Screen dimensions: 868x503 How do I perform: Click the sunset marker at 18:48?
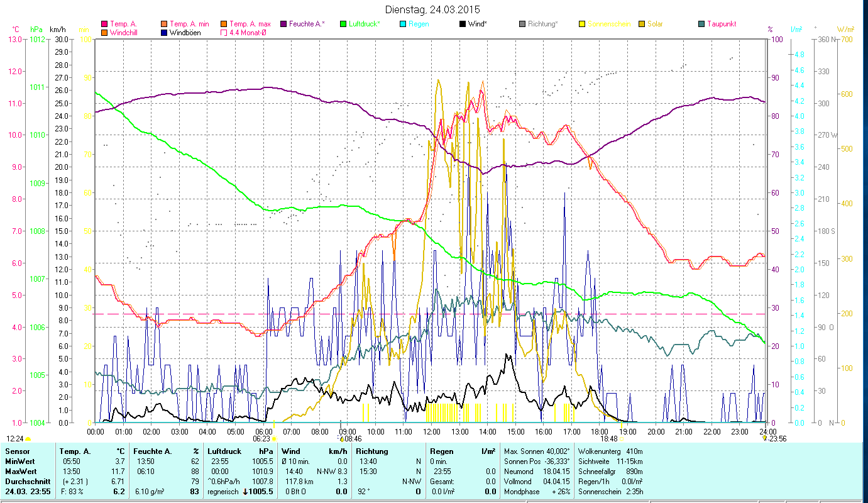tap(620, 438)
